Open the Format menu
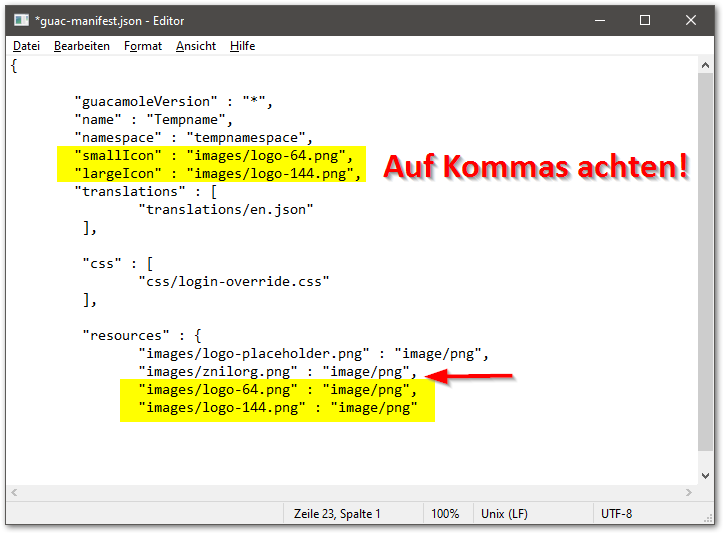Viewport: 724px width, 534px height. (x=143, y=46)
